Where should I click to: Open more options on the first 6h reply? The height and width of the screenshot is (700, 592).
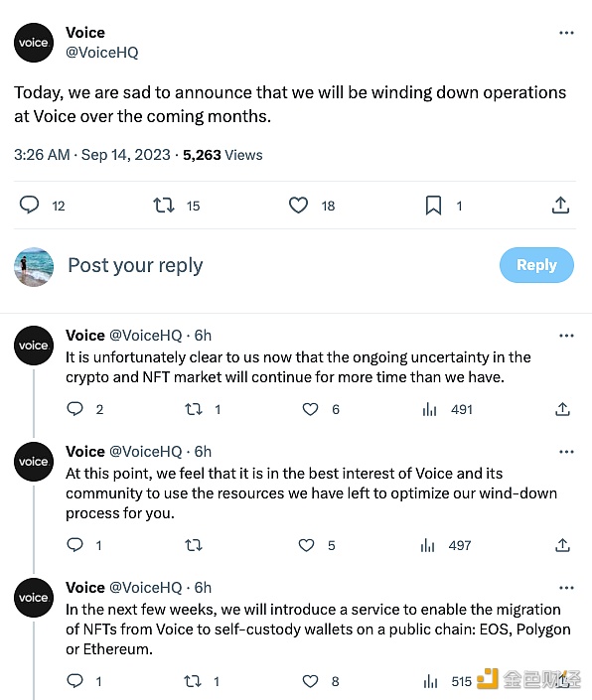click(x=566, y=336)
